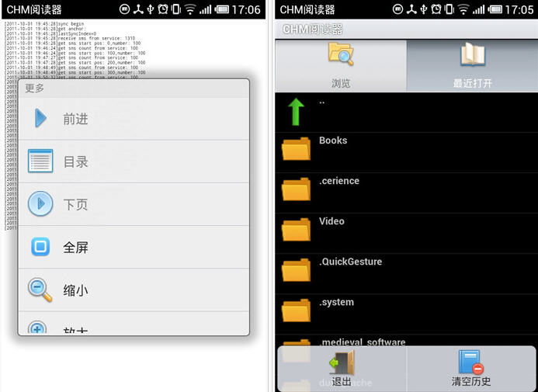Tap the Books folder name
Screen dimensions: 538x392
333,140
